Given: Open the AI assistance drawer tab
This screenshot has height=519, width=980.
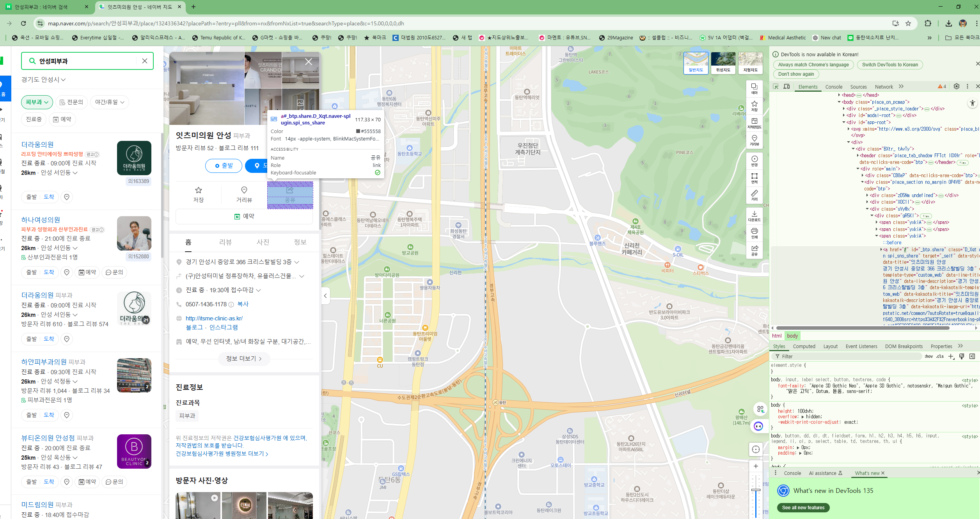Looking at the screenshot, I should coord(826,473).
